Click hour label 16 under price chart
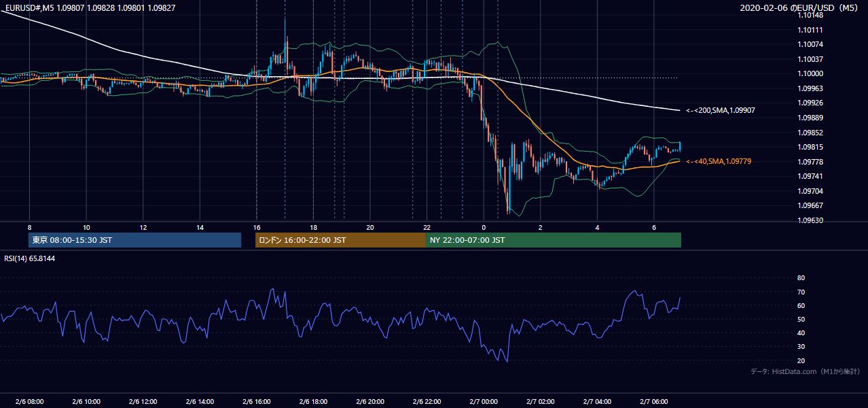 pos(257,227)
